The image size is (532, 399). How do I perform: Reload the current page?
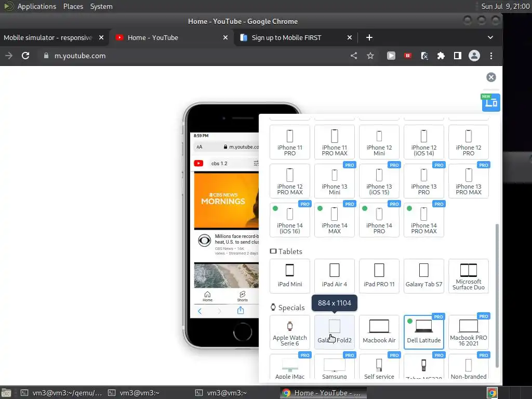pyautogui.click(x=25, y=56)
